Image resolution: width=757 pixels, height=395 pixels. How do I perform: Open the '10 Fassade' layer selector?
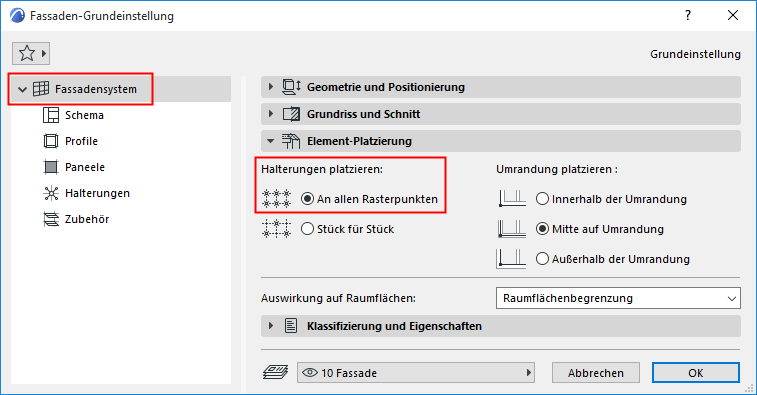coord(416,373)
